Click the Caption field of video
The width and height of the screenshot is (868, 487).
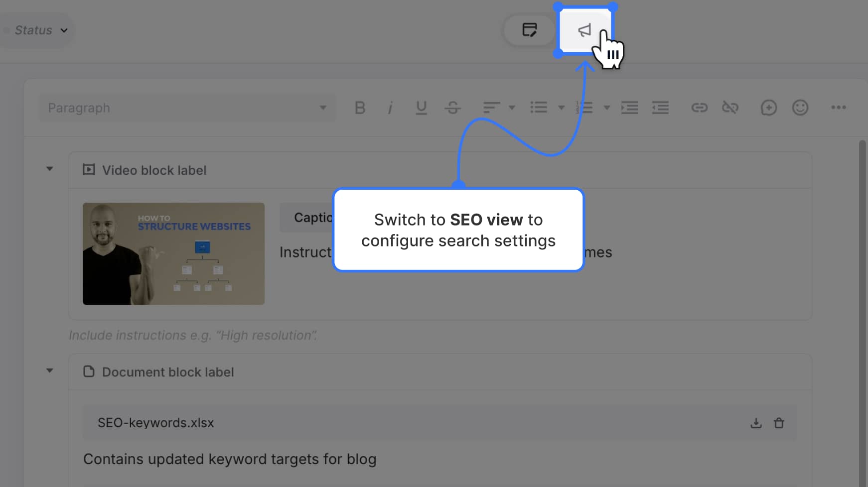pyautogui.click(x=306, y=218)
